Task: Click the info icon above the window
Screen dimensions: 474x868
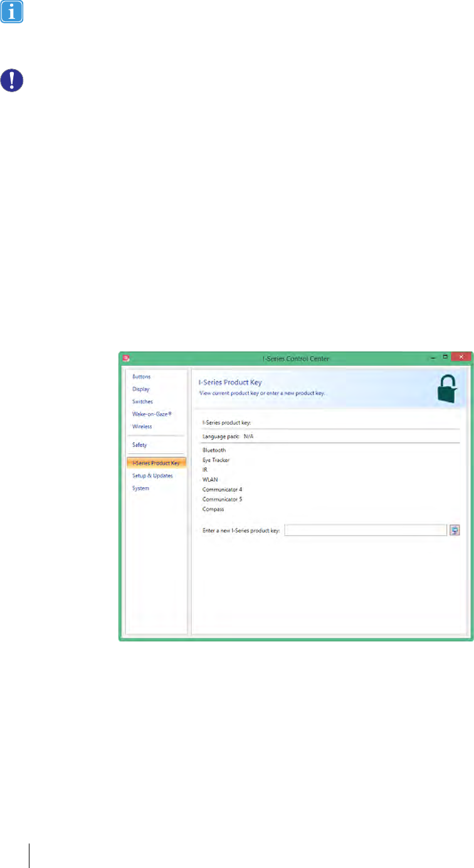Action: (x=11, y=13)
